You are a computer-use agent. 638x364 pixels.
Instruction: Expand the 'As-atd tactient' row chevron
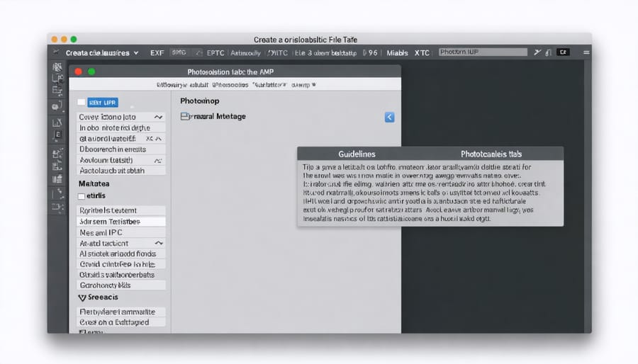click(158, 243)
